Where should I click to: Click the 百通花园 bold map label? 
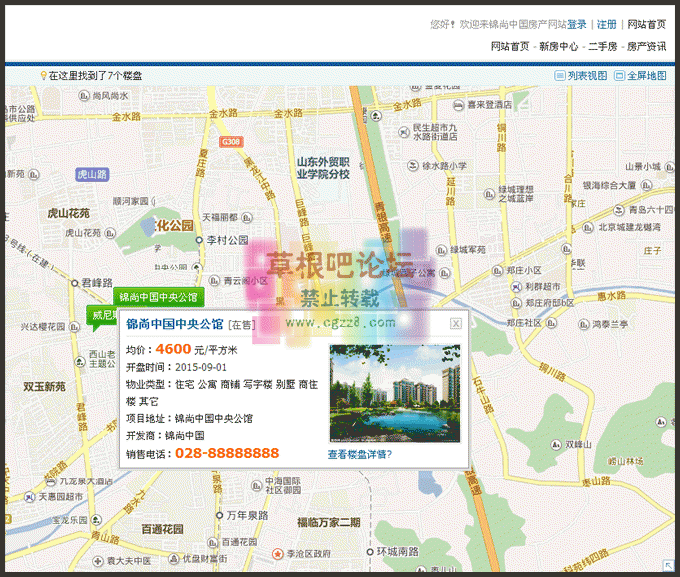click(x=162, y=529)
